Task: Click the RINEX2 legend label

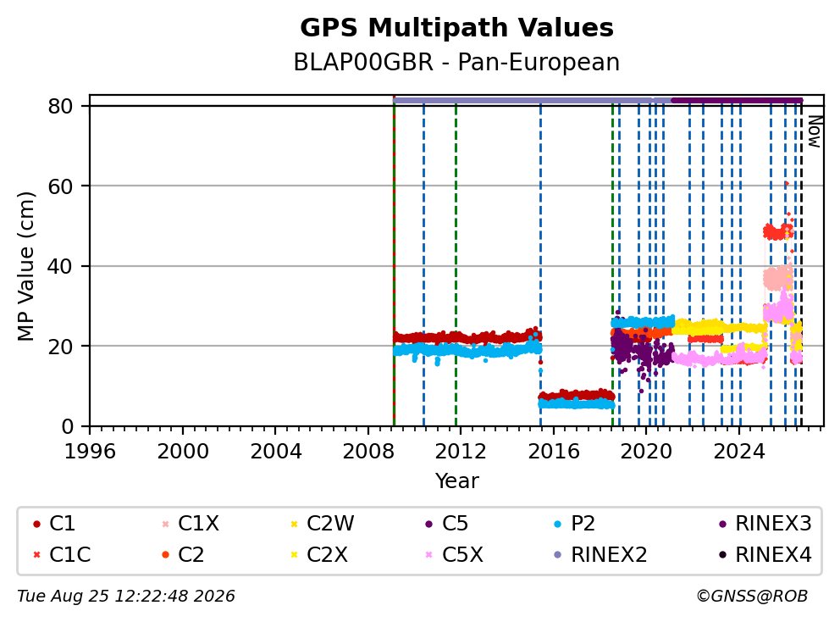Action: (x=609, y=554)
